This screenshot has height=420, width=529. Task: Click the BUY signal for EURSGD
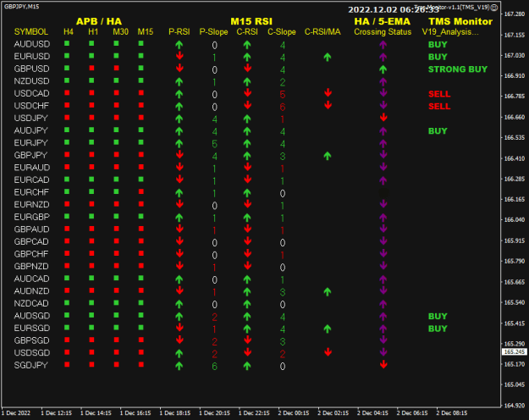click(438, 329)
